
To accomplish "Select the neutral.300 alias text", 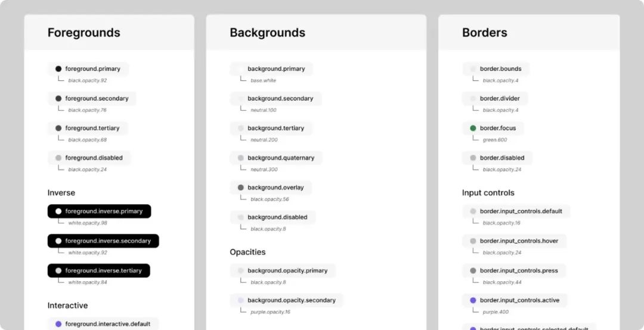I will [264, 170].
